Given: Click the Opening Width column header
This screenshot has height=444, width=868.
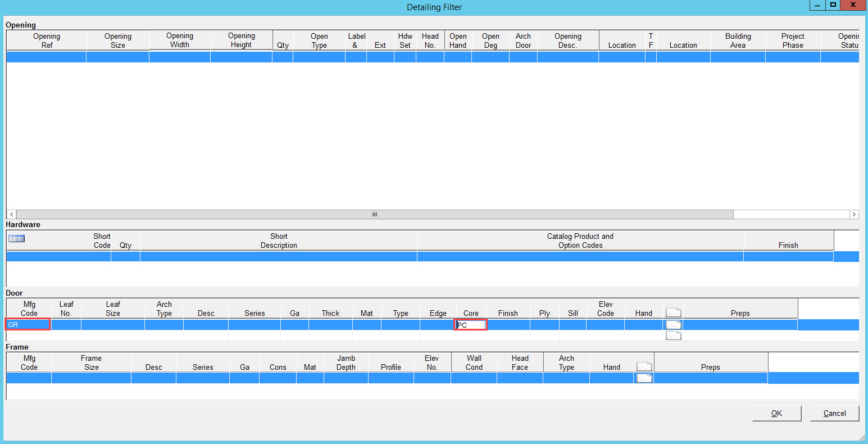Looking at the screenshot, I should pyautogui.click(x=180, y=40).
